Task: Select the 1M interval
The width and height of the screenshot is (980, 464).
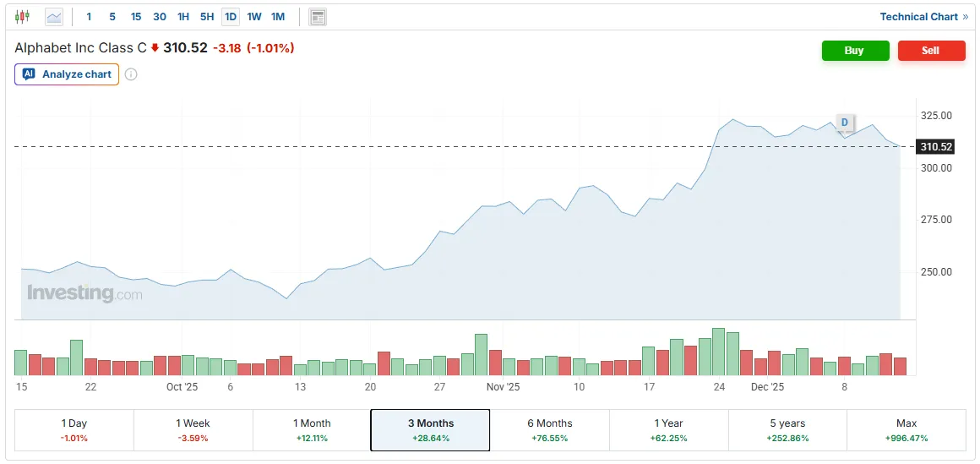Action: 278,16
